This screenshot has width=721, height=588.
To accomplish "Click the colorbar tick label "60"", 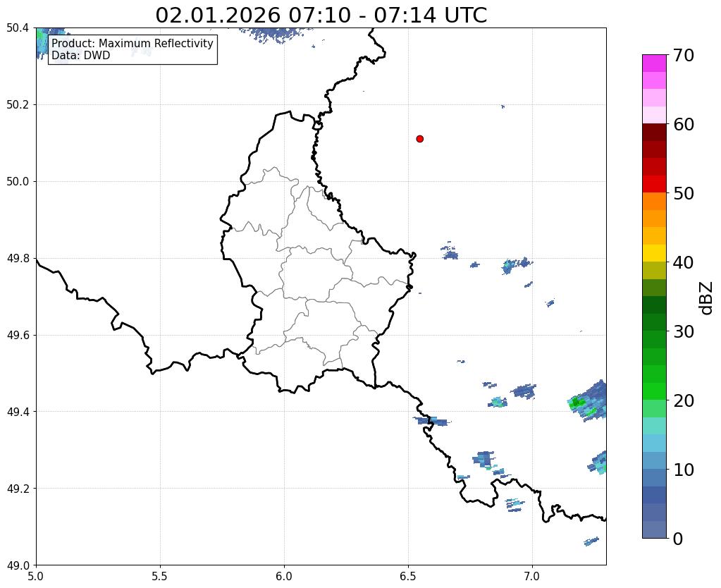I will pyautogui.click(x=684, y=125).
